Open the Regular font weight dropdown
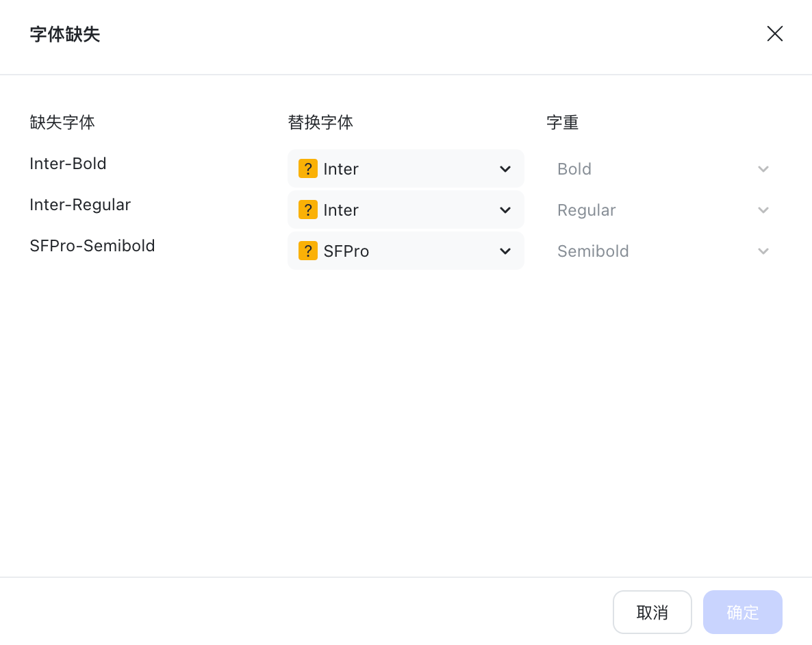The width and height of the screenshot is (812, 645). tap(663, 210)
